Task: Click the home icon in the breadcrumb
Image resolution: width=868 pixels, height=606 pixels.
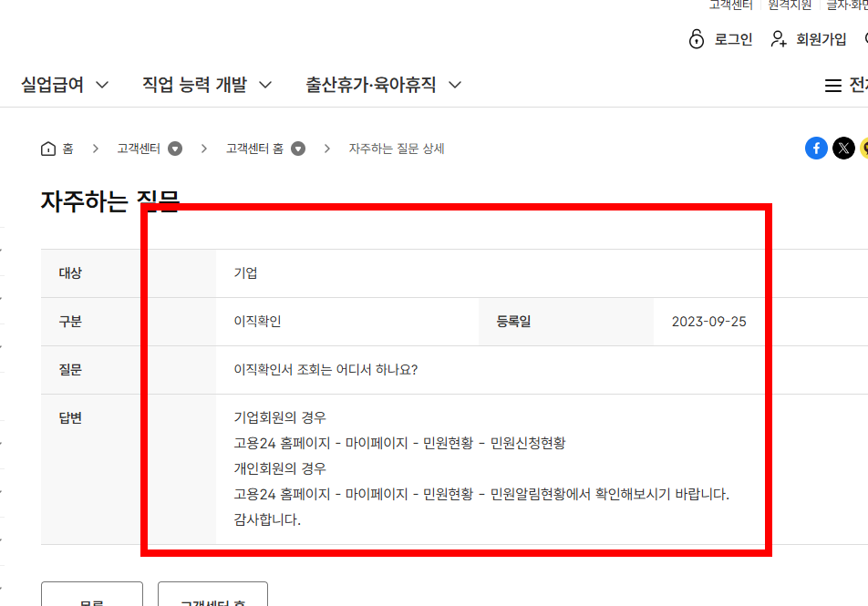Action: 49,148
